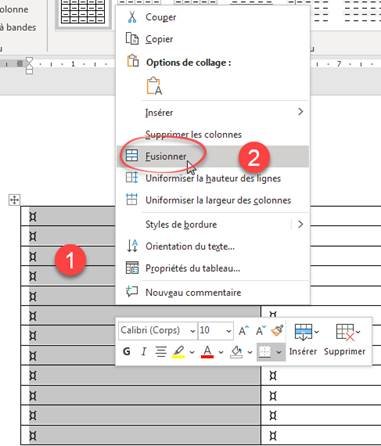Viewport: 381px width, 446px height.
Task: Click the mini toolbar Insérer button
Action: [303, 339]
